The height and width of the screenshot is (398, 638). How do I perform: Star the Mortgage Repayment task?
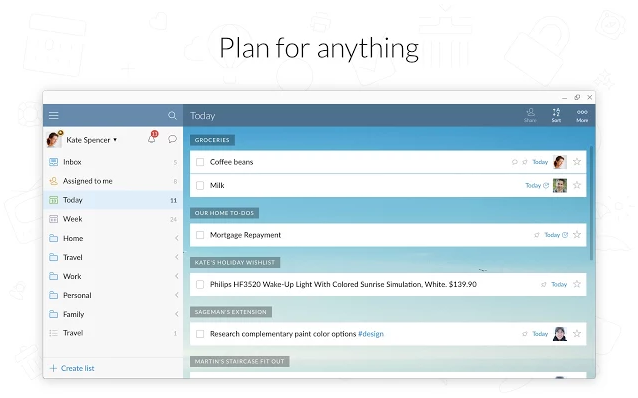[x=577, y=235]
